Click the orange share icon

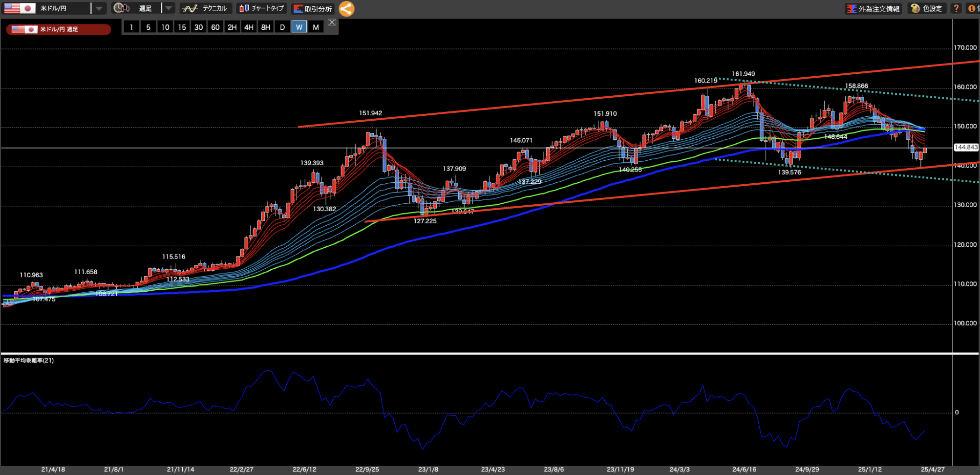(x=346, y=8)
